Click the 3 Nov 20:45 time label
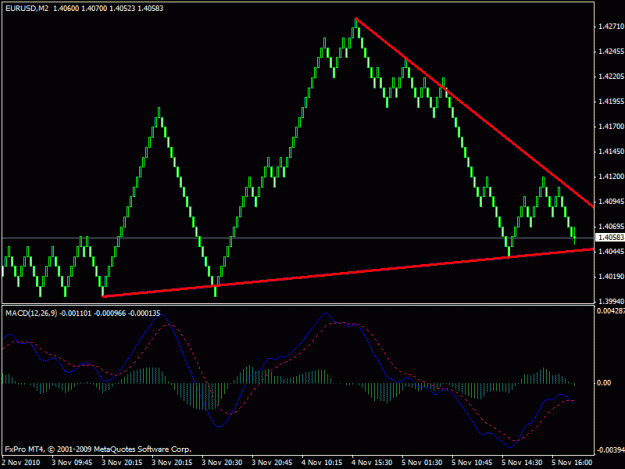Screen dimensions: 625x469 click(x=272, y=462)
